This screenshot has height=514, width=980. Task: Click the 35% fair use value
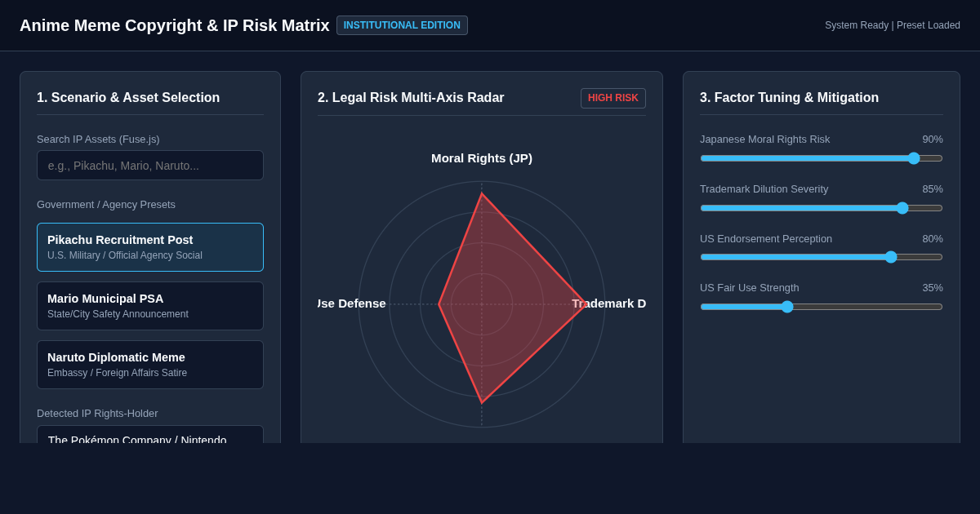tap(933, 288)
